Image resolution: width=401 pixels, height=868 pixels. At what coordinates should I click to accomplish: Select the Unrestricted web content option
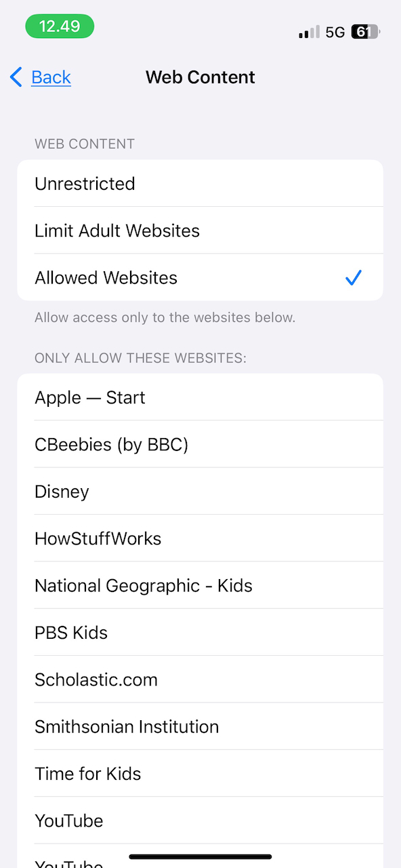(200, 184)
